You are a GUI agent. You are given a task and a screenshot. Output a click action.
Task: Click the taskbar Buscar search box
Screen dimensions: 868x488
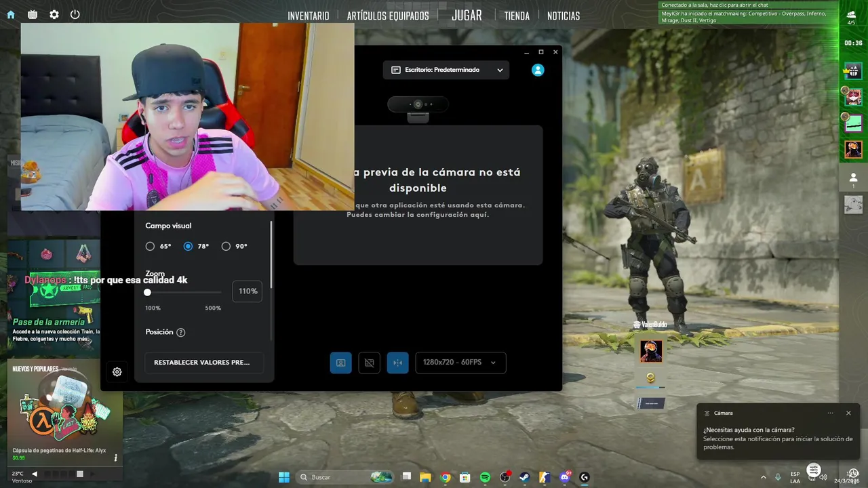(x=346, y=477)
